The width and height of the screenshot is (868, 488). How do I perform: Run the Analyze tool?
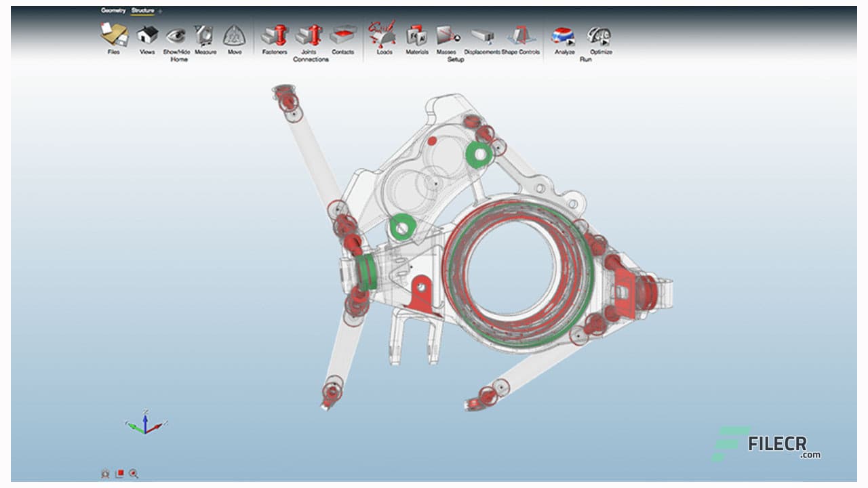[x=564, y=37]
